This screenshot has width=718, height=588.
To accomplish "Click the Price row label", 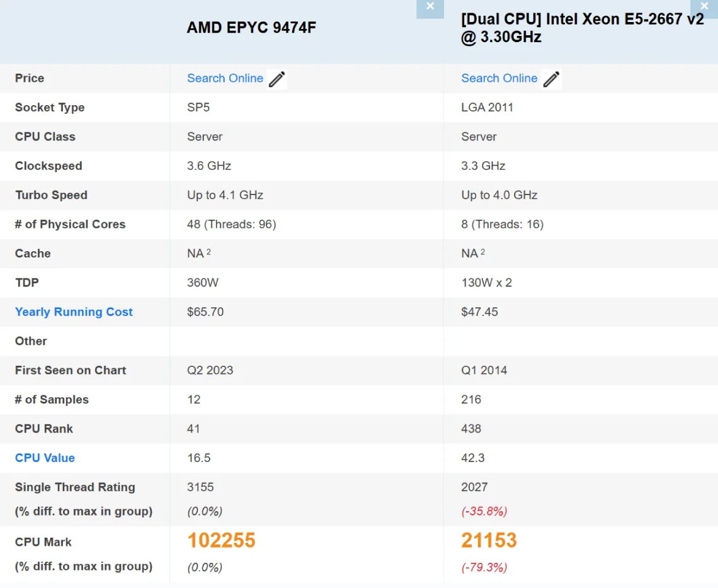I will [30, 78].
